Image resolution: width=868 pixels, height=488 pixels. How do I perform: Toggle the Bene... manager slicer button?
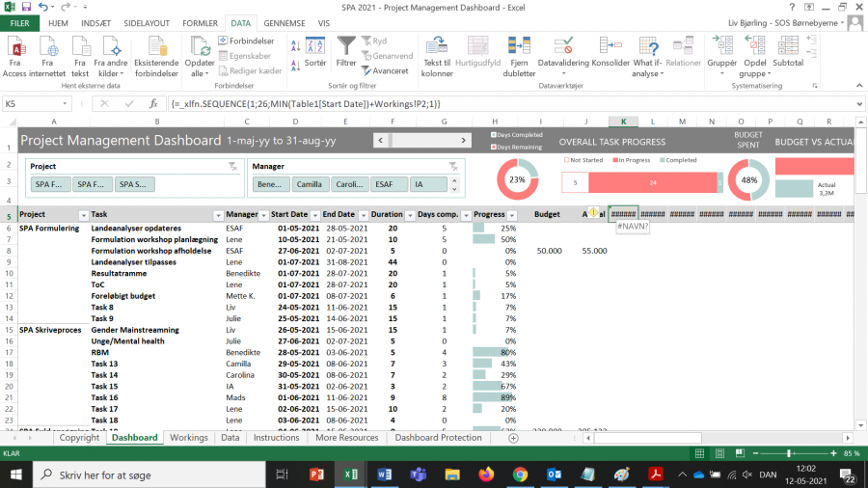(x=270, y=184)
